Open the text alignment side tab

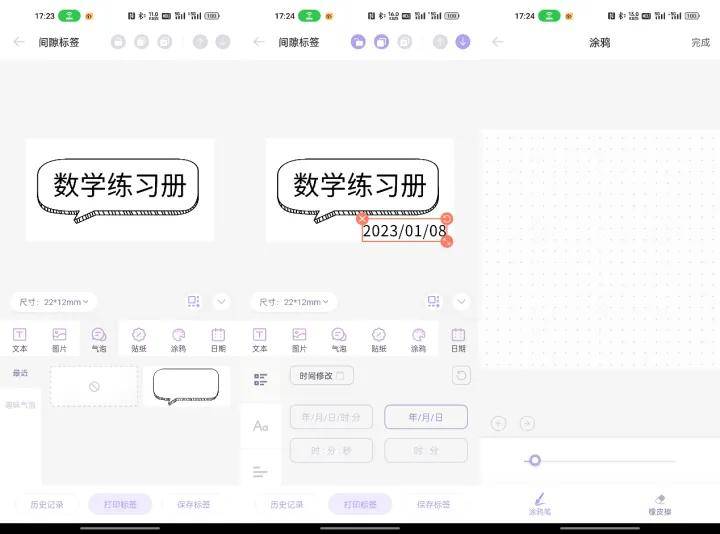[260, 471]
